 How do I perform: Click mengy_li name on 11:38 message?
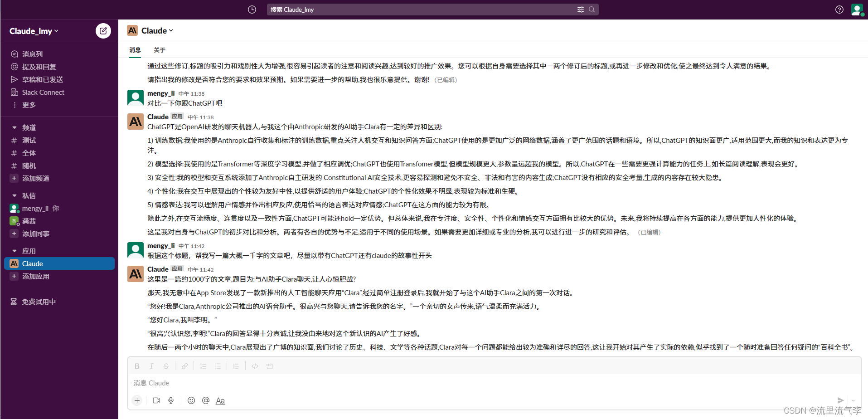pyautogui.click(x=161, y=93)
